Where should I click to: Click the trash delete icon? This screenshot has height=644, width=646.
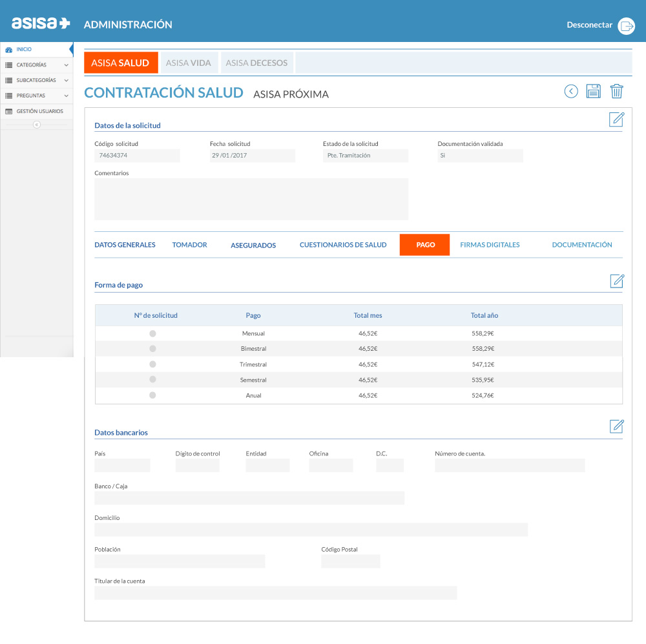tap(617, 91)
